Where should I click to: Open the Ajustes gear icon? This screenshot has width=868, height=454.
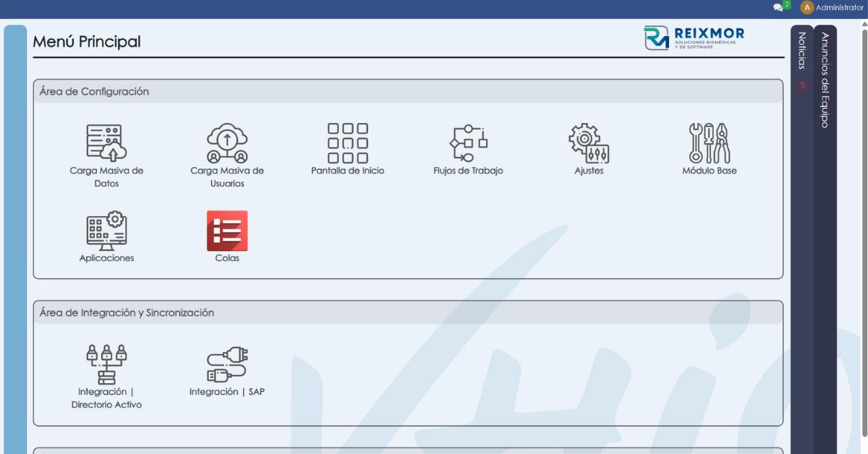coord(589,143)
